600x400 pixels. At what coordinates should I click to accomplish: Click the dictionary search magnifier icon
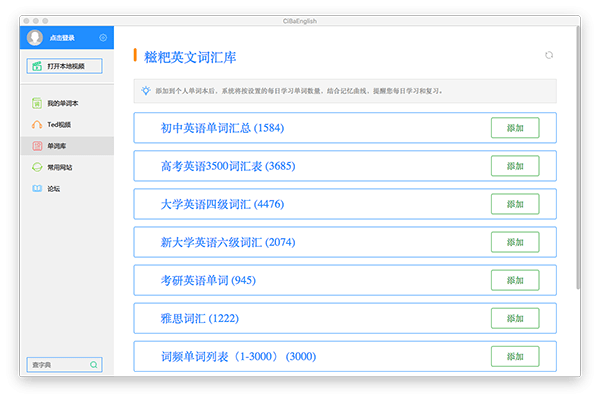(x=94, y=365)
